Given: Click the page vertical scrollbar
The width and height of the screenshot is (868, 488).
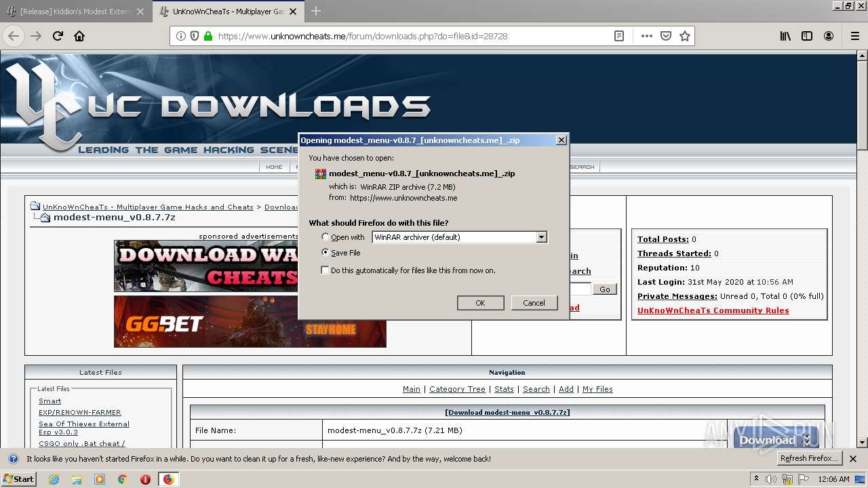Looking at the screenshot, I should (x=862, y=249).
